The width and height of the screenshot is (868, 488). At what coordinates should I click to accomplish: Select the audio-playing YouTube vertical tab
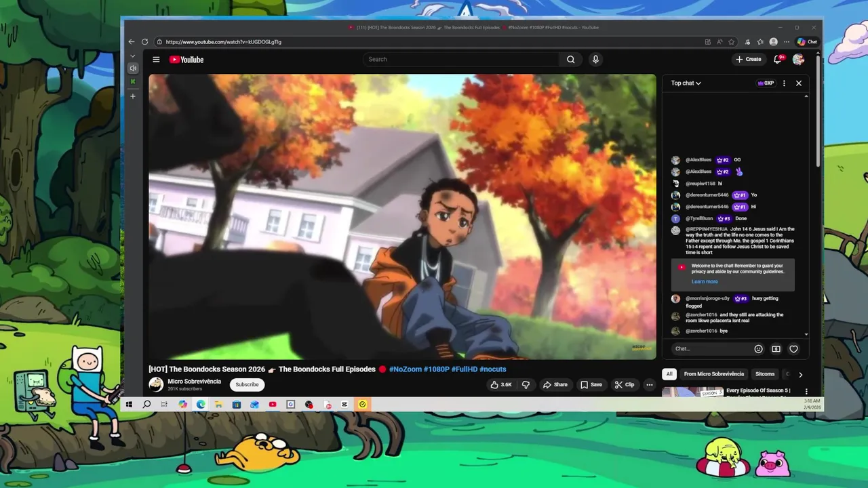133,68
